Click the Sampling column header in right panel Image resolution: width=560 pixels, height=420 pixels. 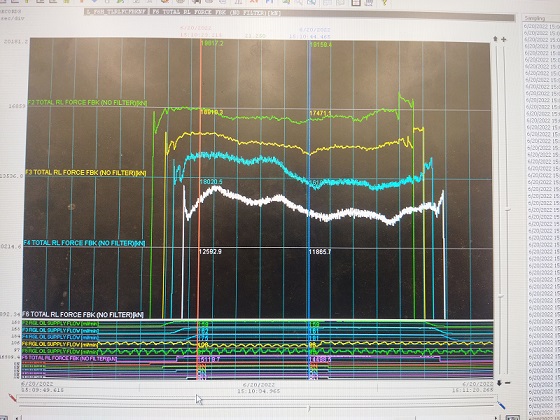point(535,18)
